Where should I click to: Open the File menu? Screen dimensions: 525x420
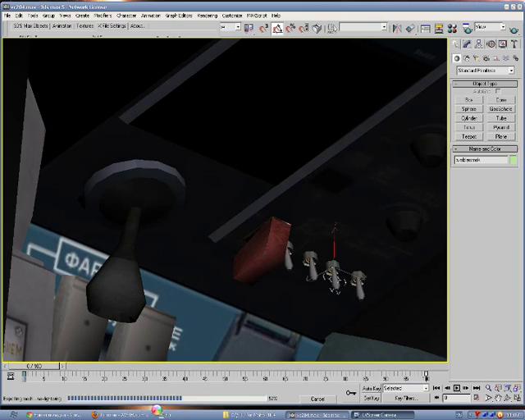[7, 16]
